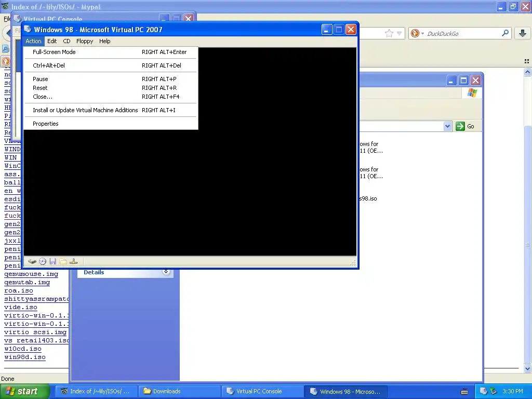This screenshot has height=399, width=532.
Task: Switch to the Index of /~lily/ISOs/ taskbar button
Action: (96, 391)
